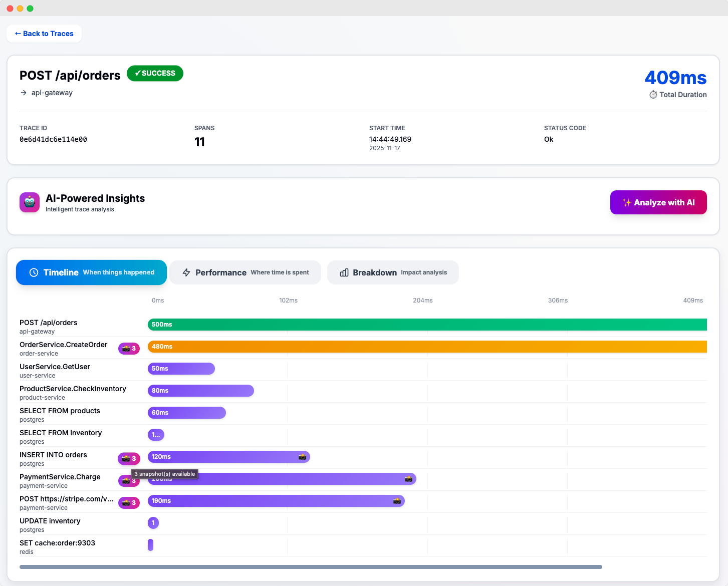728x586 pixels.
Task: Click the snapshot badge on PaymentService.Charge row
Action: coord(129,480)
